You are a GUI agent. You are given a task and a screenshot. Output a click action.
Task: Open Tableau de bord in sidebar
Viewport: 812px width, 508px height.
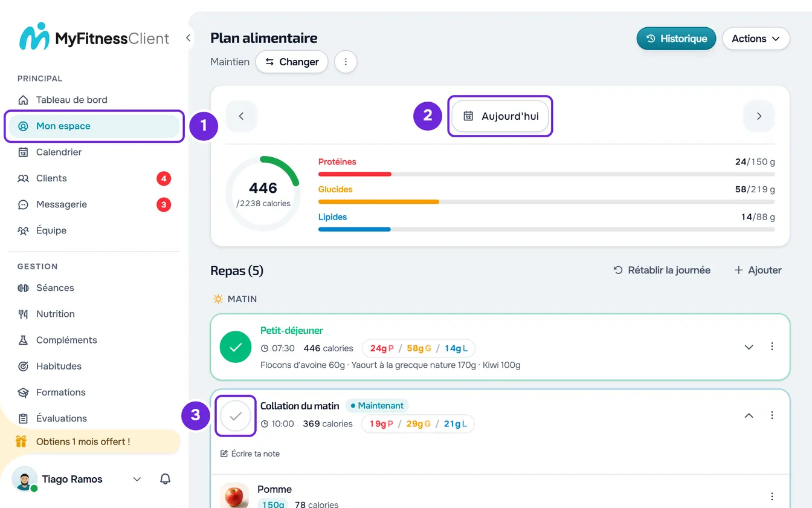coord(94,100)
